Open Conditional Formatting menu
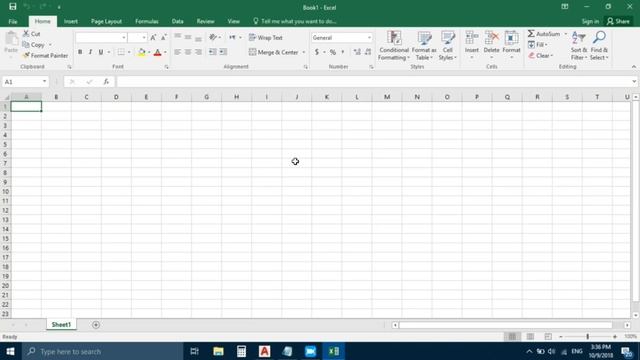Image resolution: width=640 pixels, height=360 pixels. tap(394, 46)
